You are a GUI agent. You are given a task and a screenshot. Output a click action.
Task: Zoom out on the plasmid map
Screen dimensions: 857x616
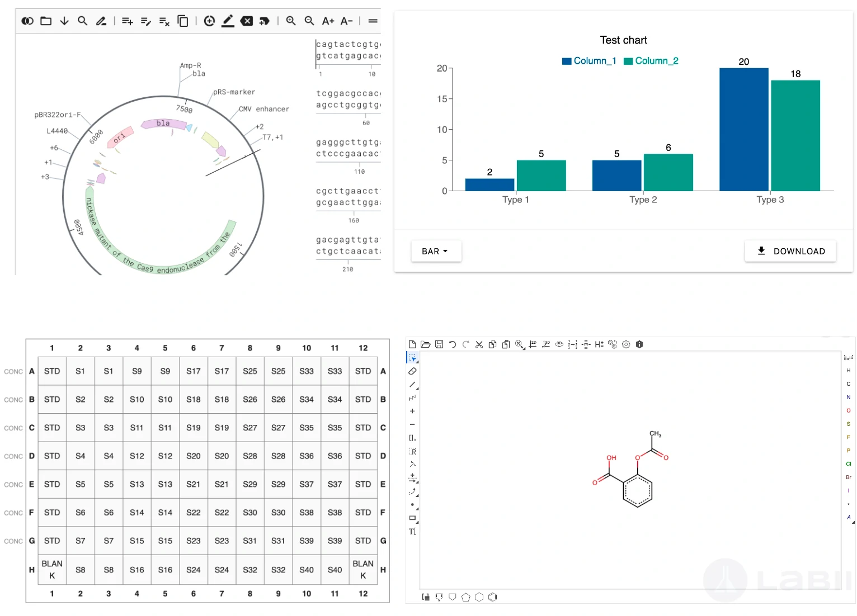pos(309,21)
